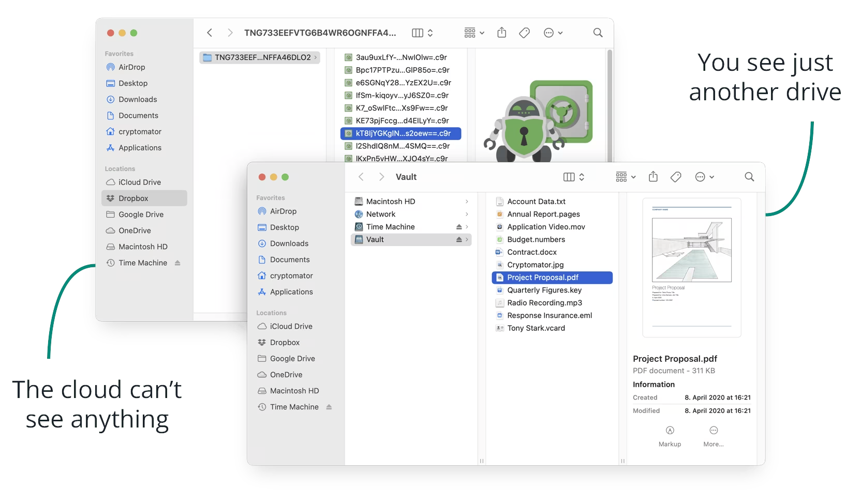Start a search in the Vault window

749,176
